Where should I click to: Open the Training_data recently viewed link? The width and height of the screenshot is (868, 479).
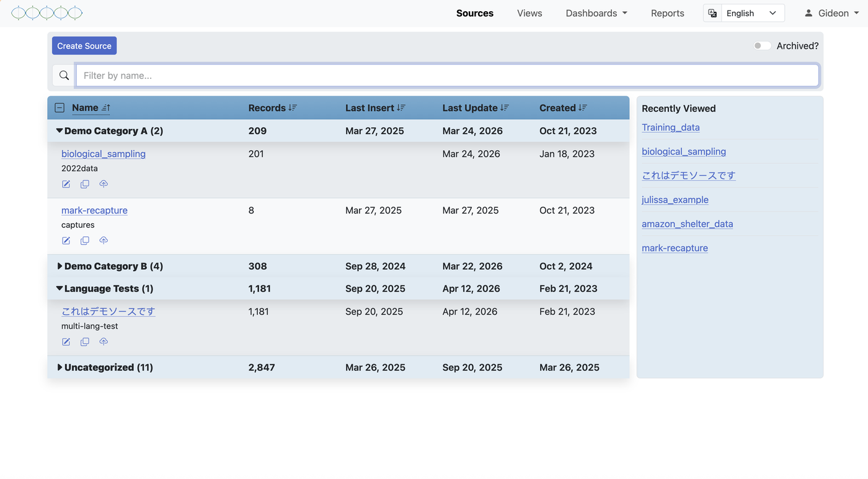click(670, 127)
